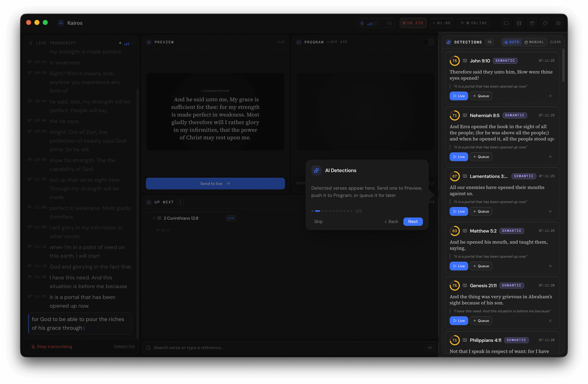Clear all detections
This screenshot has height=384, width=588.
555,42
